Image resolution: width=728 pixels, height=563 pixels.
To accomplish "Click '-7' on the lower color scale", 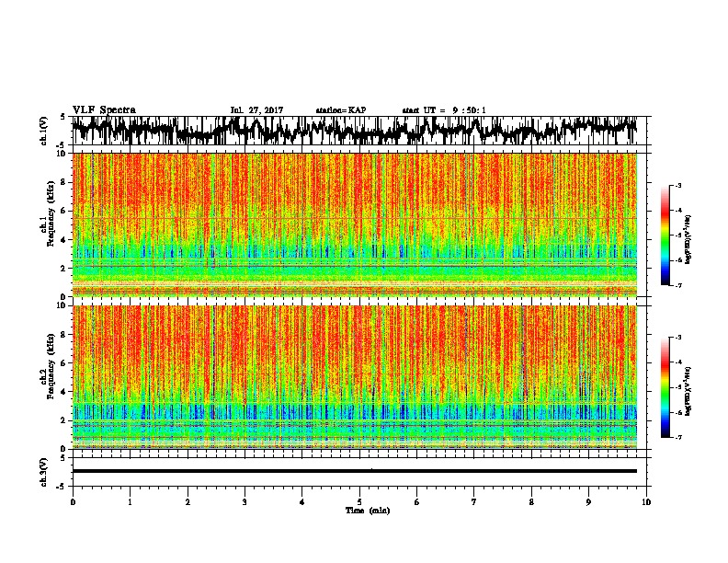I will [x=677, y=438].
